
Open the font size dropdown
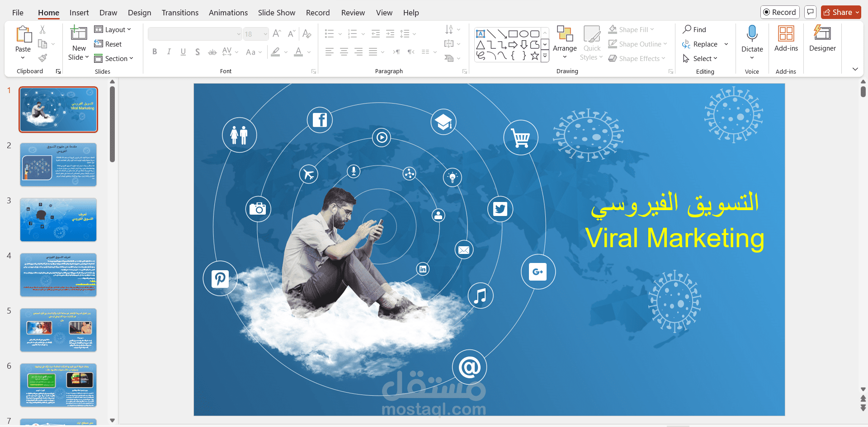coord(265,34)
